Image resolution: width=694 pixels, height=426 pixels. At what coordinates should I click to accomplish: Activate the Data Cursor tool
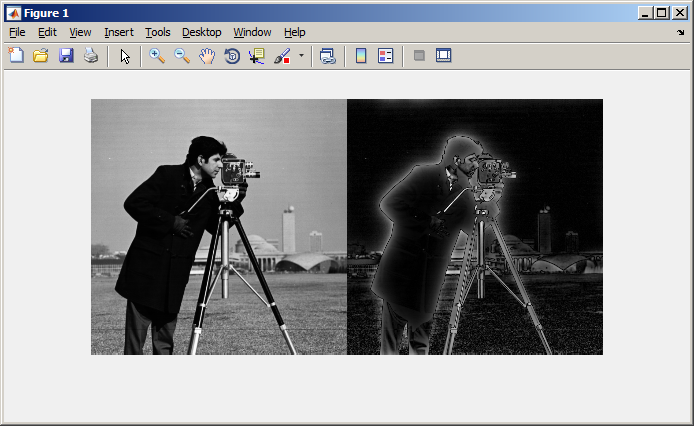point(257,56)
